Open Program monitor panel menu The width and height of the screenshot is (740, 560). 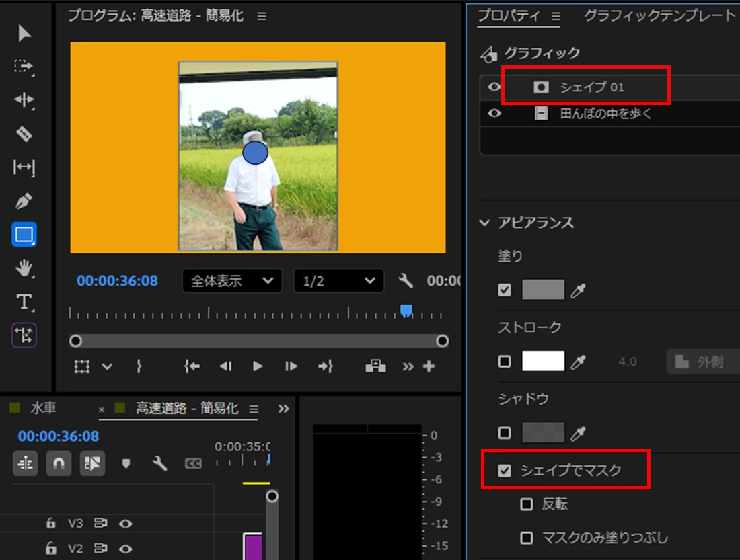point(262,17)
